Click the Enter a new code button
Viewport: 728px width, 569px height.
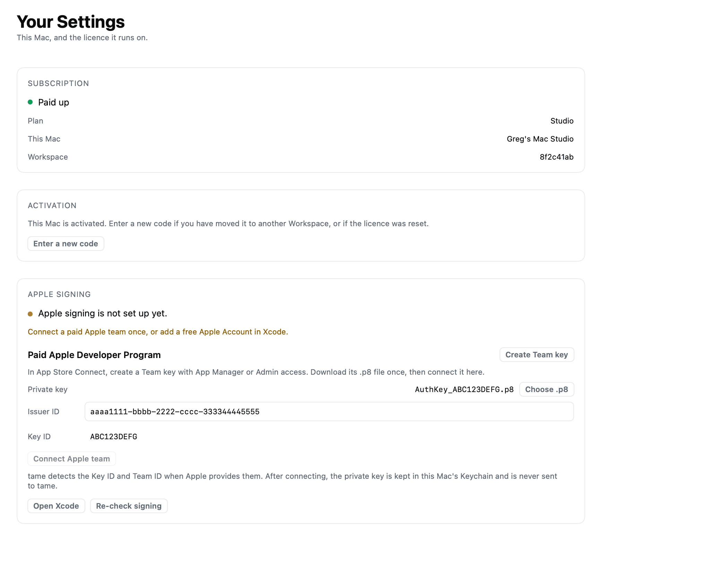(66, 244)
